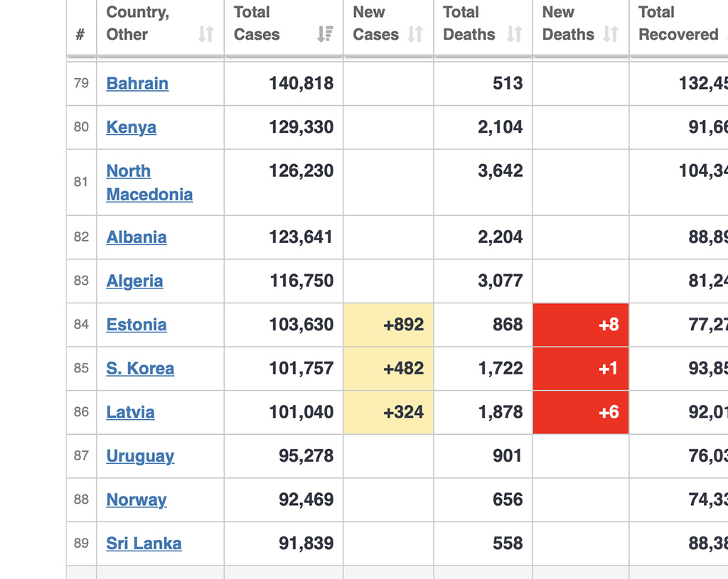The image size is (728, 579).
Task: Select the Uruguay link
Action: click(x=140, y=456)
